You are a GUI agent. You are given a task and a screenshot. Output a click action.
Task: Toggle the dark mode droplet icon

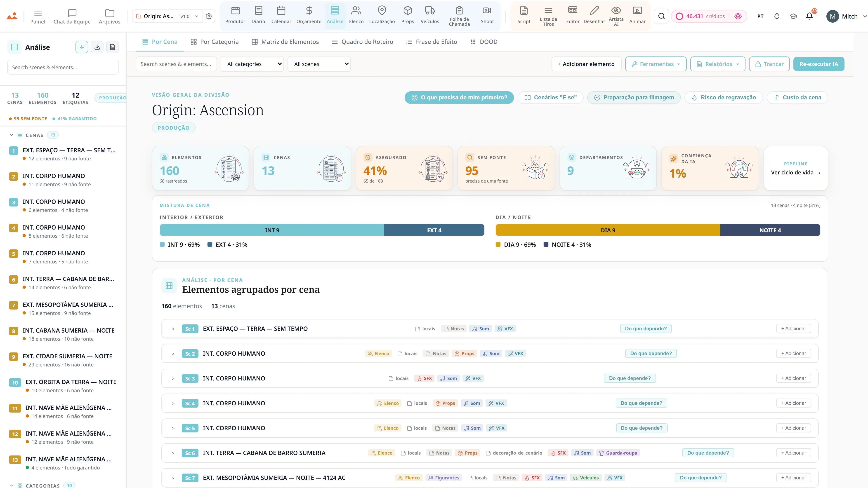pyautogui.click(x=777, y=16)
